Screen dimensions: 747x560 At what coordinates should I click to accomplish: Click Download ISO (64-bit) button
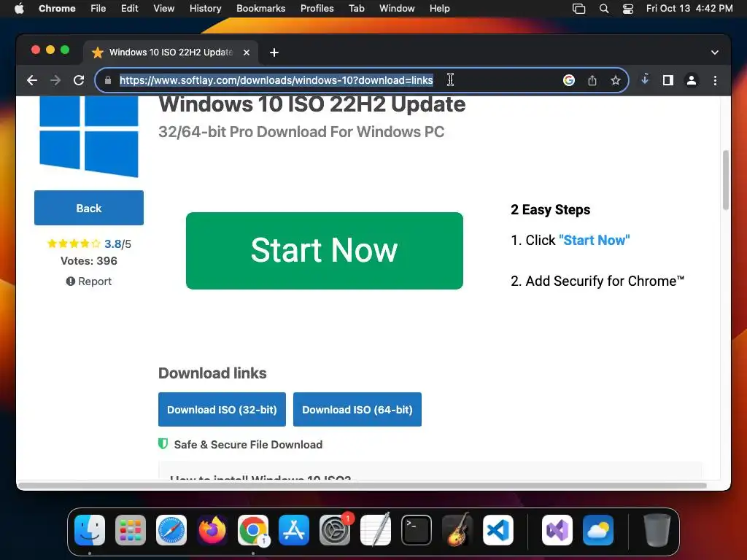357,410
